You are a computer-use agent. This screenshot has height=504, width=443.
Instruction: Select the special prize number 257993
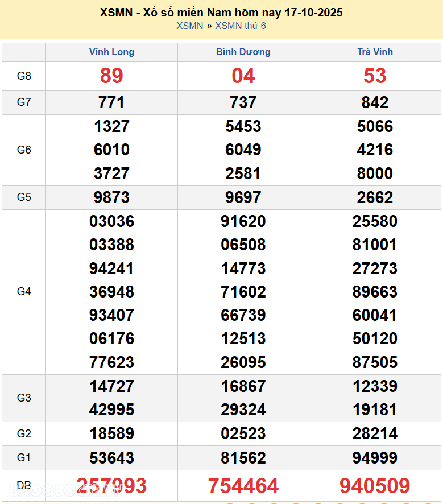[111, 486]
